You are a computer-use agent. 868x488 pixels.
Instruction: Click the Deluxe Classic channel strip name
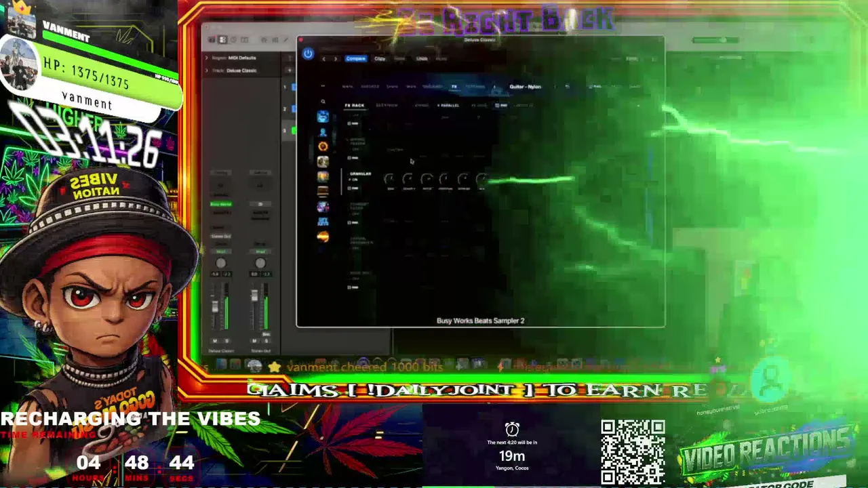221,351
